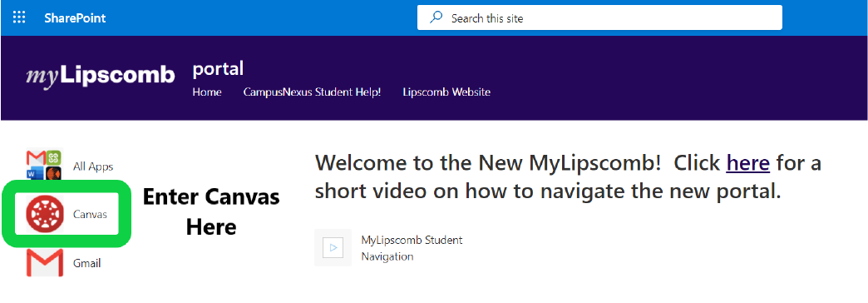Play the MyLipscomb Student Navigation video thumbnail
868x303 pixels.
(333, 247)
